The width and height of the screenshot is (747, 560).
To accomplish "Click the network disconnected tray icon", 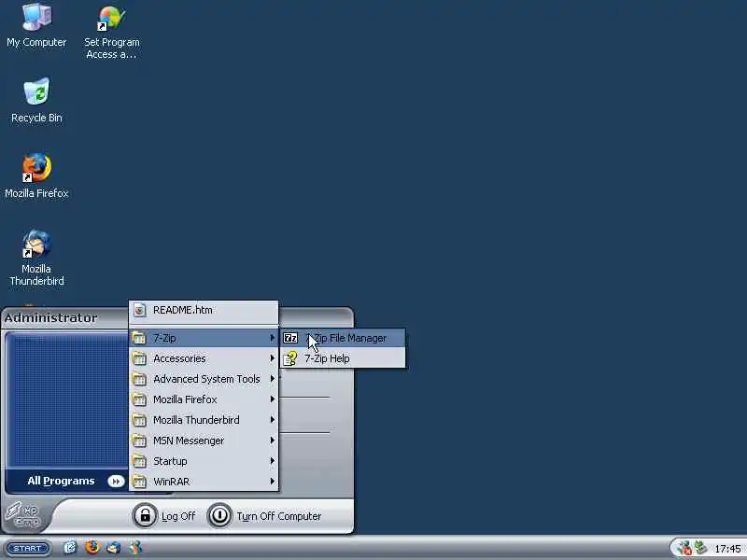I will [684, 548].
